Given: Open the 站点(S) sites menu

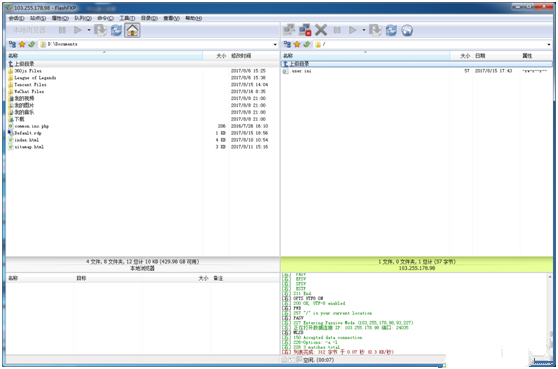Looking at the screenshot, I should point(38,18).
